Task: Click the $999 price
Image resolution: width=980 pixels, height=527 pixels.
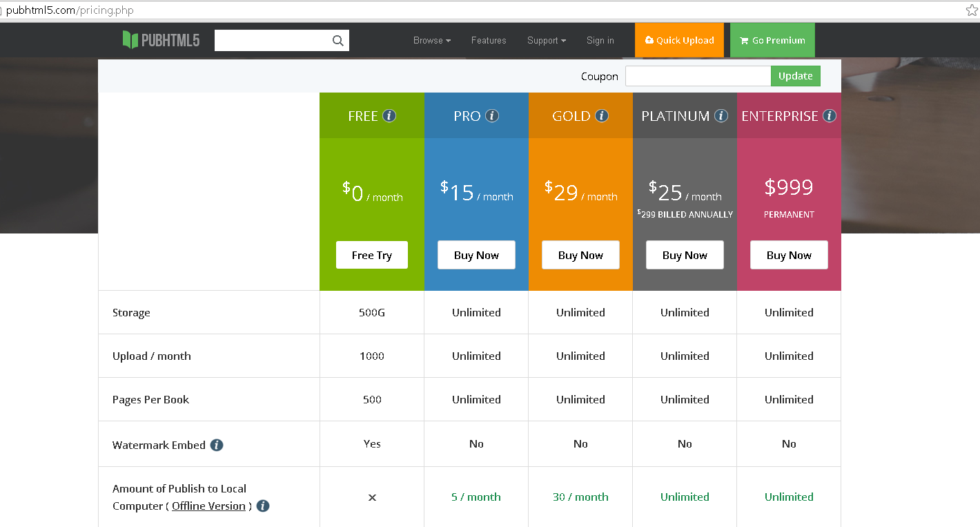Action: tap(789, 187)
